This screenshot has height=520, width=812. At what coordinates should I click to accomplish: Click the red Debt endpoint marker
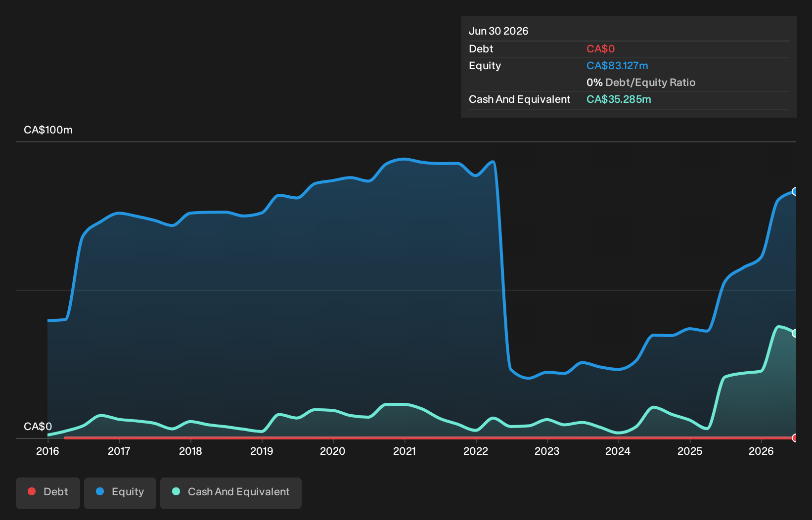(x=795, y=438)
